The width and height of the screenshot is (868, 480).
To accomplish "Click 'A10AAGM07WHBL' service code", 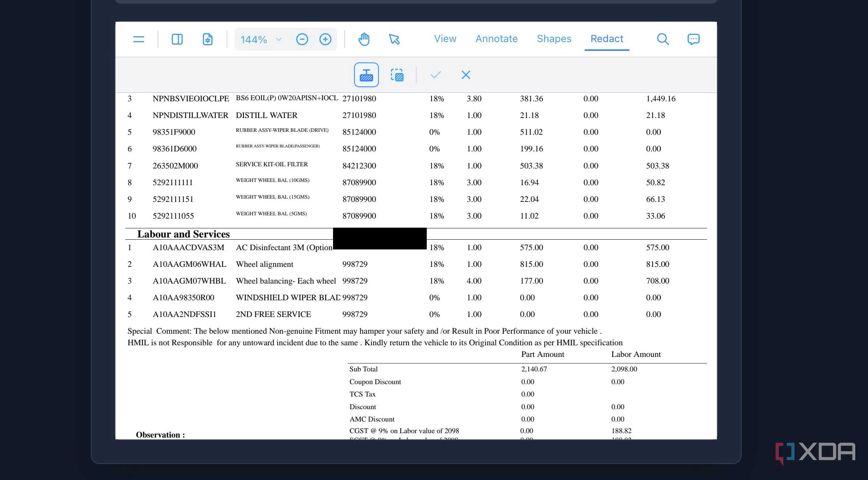I will [189, 281].
